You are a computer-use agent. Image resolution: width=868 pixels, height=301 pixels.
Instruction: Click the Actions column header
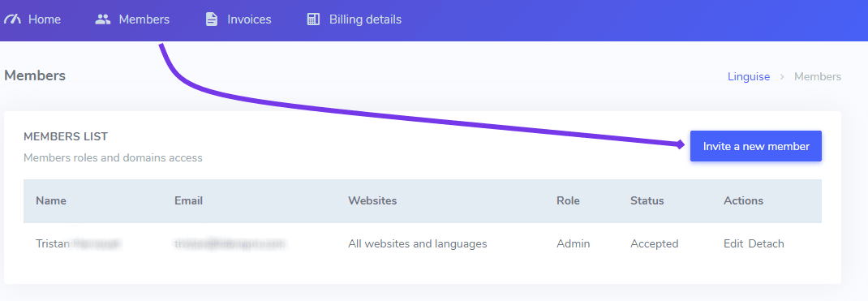[743, 200]
